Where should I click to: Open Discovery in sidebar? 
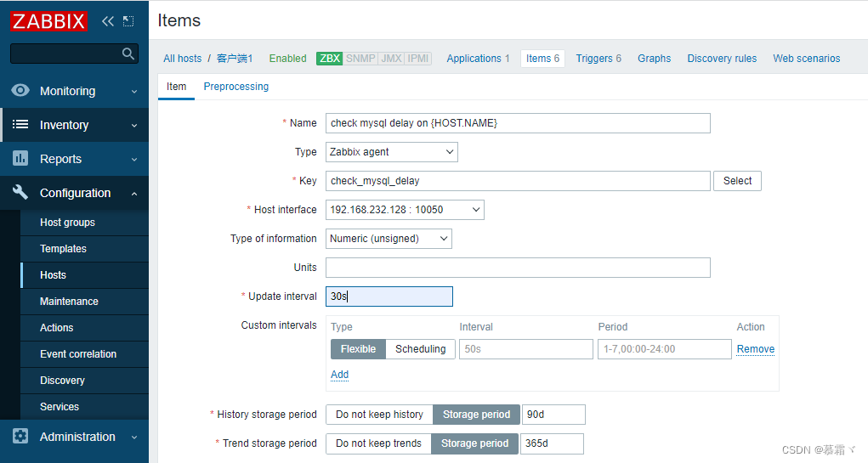click(x=62, y=380)
